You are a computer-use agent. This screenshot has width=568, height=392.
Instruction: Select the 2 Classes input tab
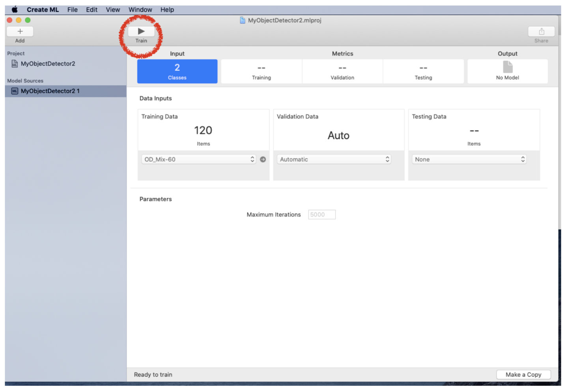coord(177,71)
